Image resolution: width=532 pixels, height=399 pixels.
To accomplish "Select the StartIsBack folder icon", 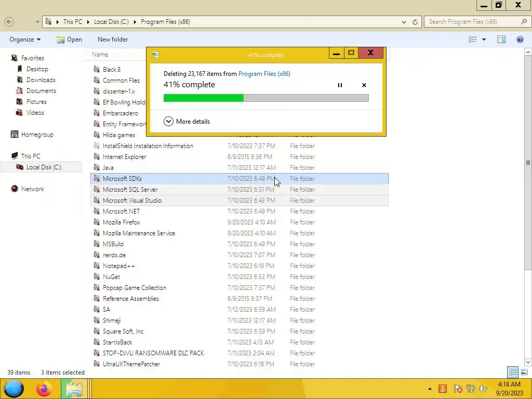I will [x=97, y=342].
